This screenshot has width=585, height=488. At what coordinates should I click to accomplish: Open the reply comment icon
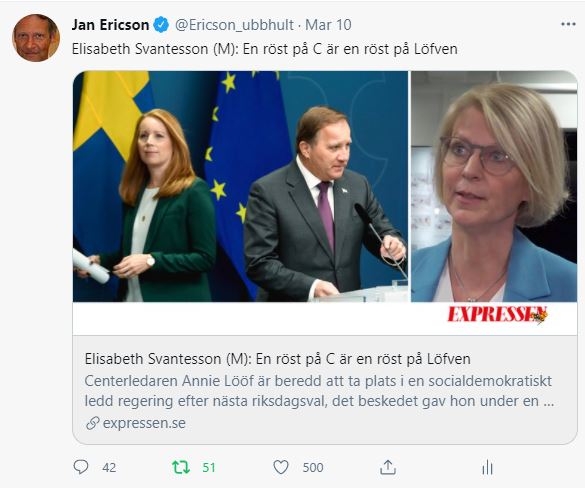click(81, 467)
